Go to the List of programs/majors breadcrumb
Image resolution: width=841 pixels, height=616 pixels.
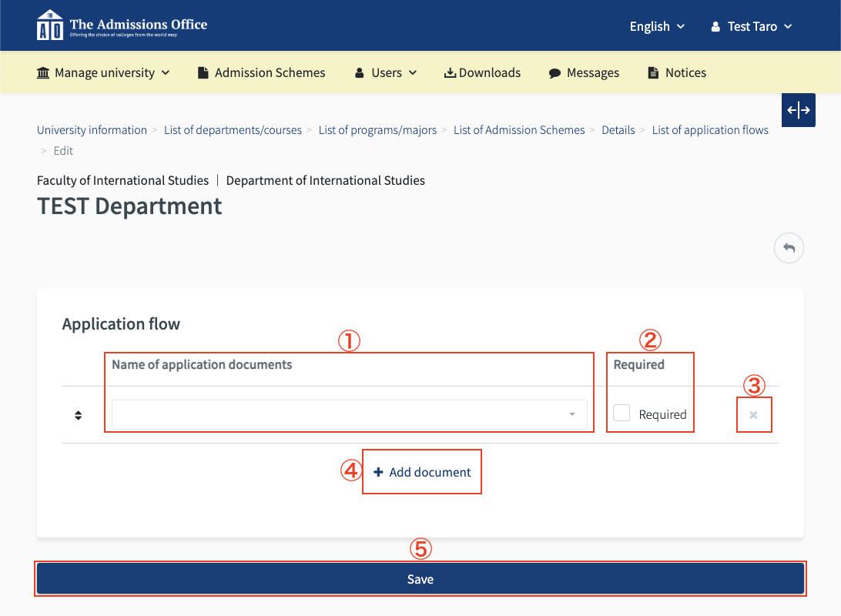coord(377,129)
